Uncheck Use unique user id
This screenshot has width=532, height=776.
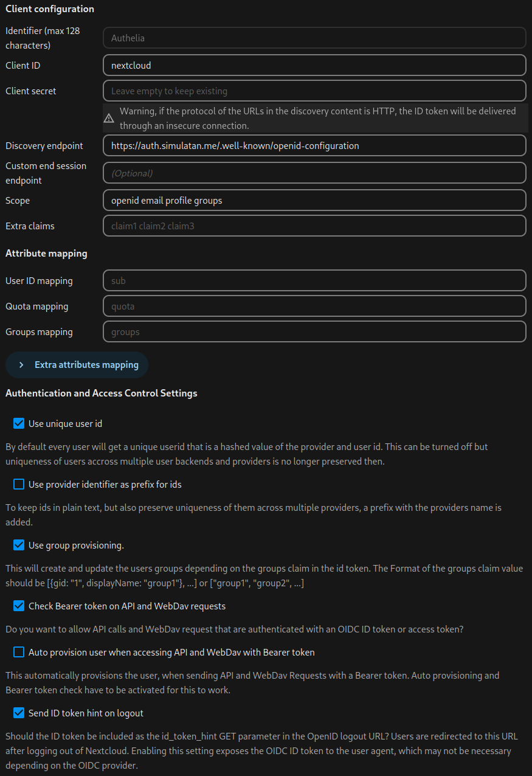click(x=18, y=423)
